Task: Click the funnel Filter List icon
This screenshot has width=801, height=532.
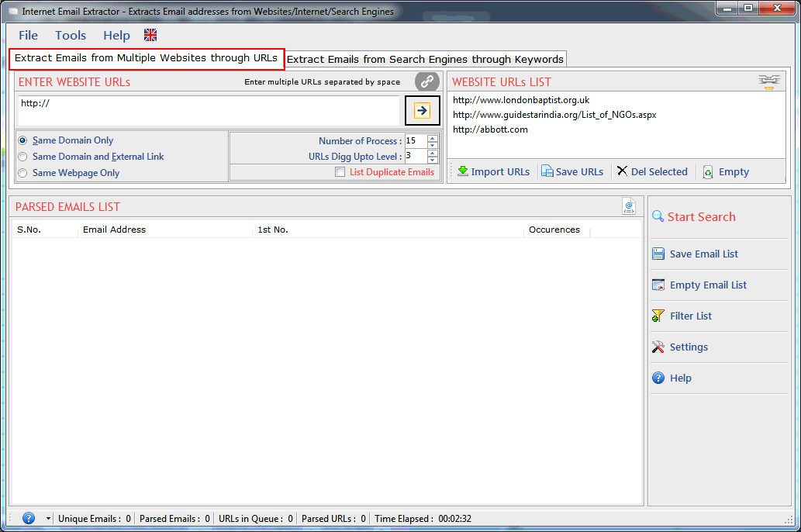Action: pyautogui.click(x=658, y=316)
